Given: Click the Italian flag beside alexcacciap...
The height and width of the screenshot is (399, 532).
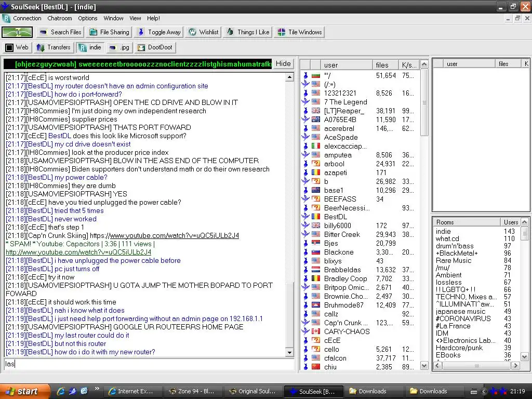Looking at the screenshot, I should pos(316,146).
